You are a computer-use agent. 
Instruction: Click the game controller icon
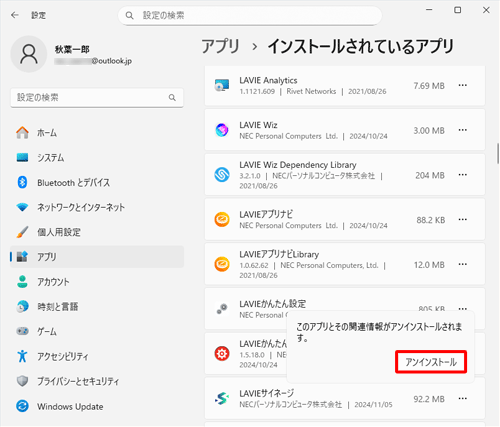[22, 331]
